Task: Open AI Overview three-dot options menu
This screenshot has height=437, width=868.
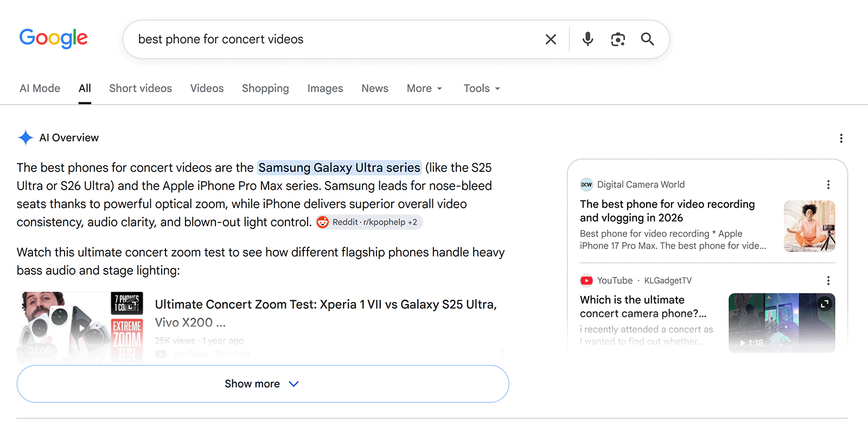Action: point(841,138)
